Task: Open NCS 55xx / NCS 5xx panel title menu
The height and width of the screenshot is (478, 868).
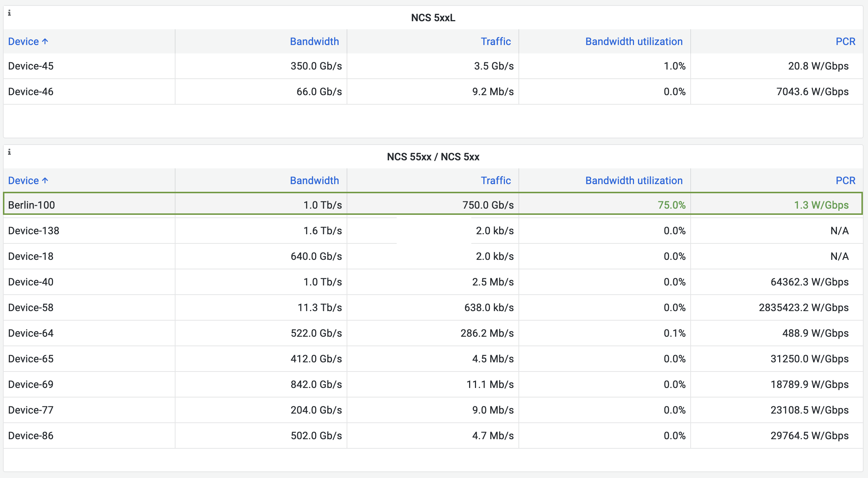Action: point(433,157)
